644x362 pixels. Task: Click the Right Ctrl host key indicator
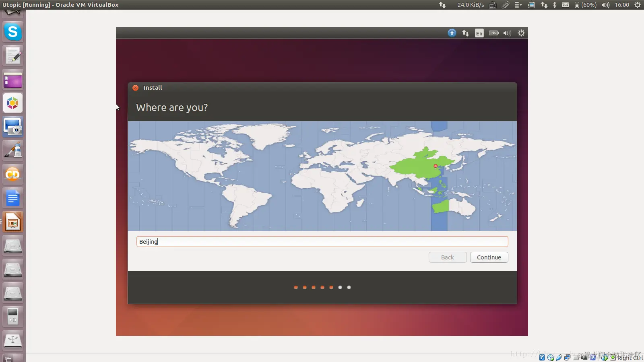click(630, 358)
